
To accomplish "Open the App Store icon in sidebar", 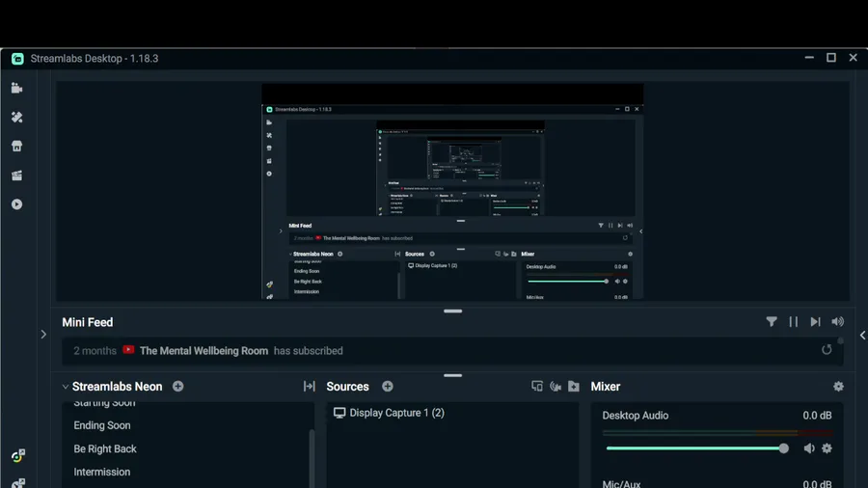I will coord(16,146).
